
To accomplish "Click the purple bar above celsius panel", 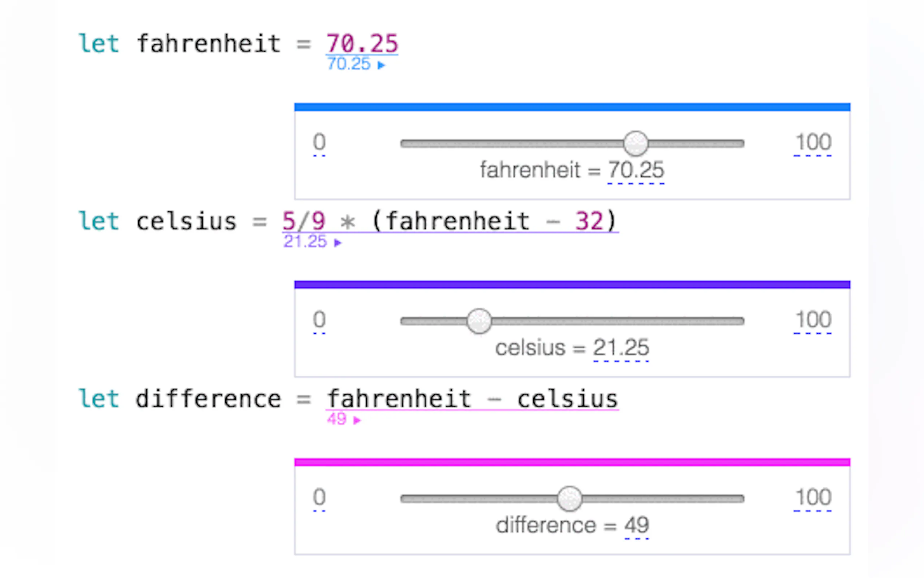I will 572,284.
